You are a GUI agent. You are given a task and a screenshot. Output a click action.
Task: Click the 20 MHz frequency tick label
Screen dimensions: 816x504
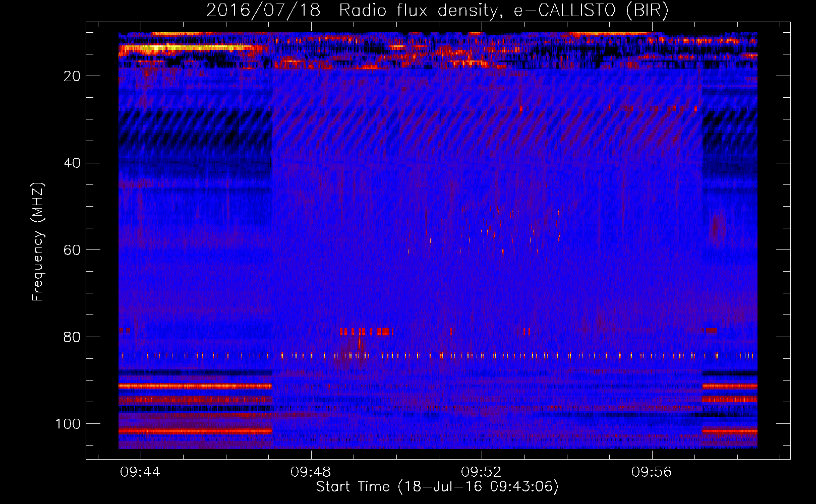coord(72,76)
